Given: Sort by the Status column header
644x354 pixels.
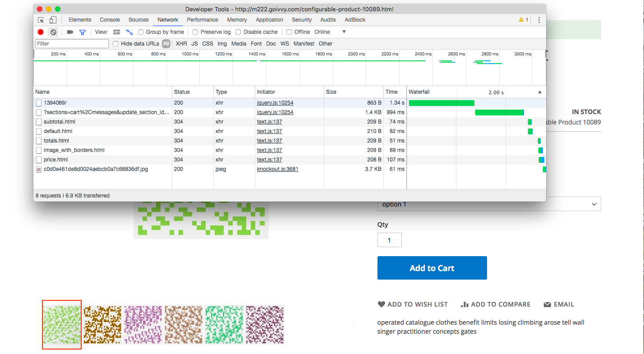Looking at the screenshot, I should (x=193, y=92).
